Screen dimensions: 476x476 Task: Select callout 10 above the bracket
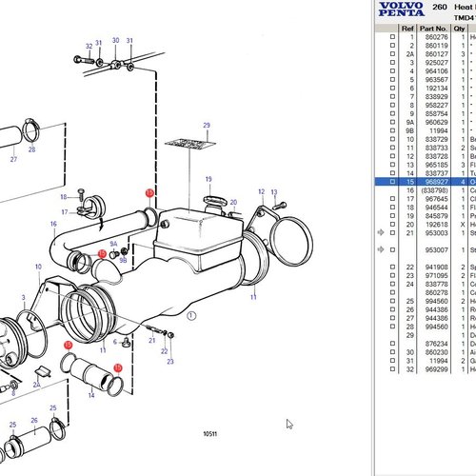coord(38,267)
